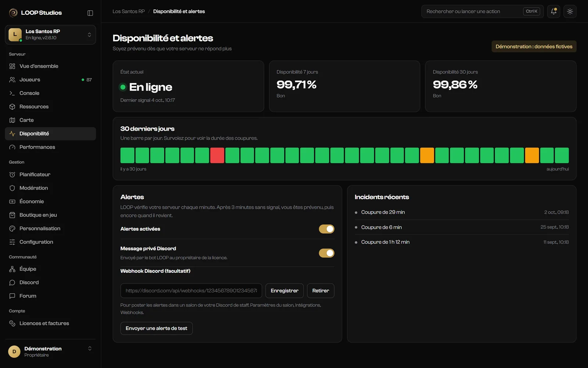Click Envoyer une alerte de test
The height and width of the screenshot is (368, 588).
(x=157, y=328)
